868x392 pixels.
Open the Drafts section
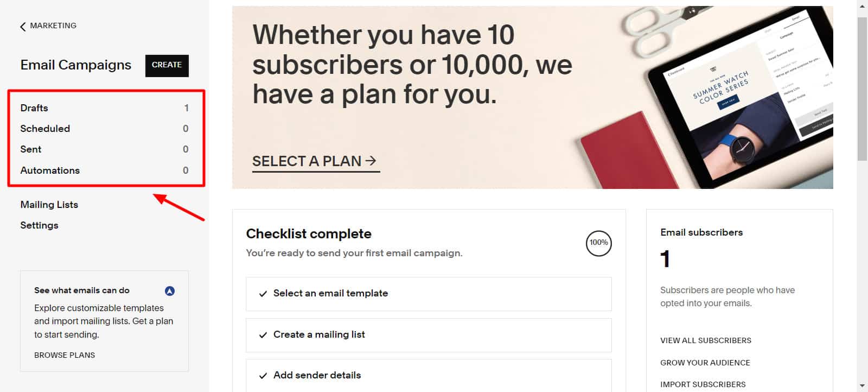[x=34, y=108]
